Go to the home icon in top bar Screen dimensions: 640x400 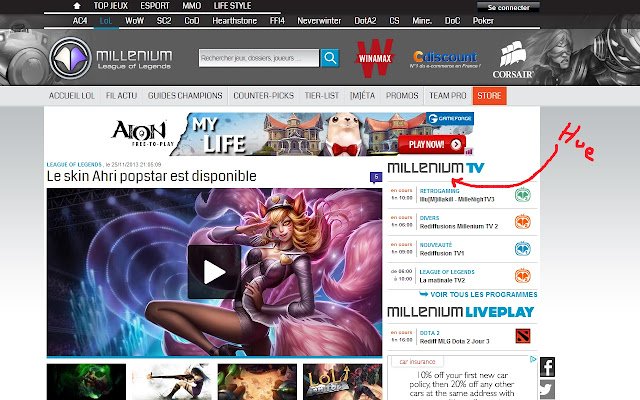point(77,6)
